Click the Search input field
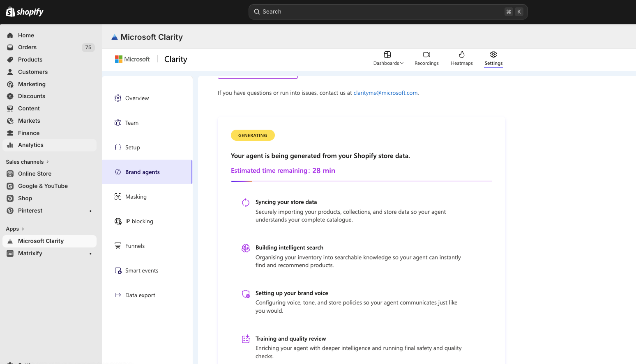The width and height of the screenshot is (636, 364). (x=388, y=12)
